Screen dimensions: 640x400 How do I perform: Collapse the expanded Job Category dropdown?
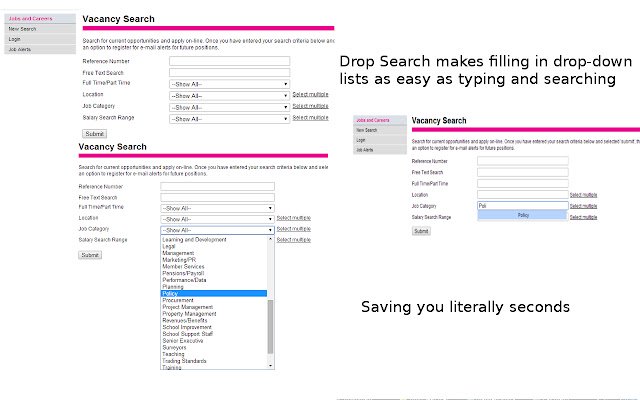[217, 230]
